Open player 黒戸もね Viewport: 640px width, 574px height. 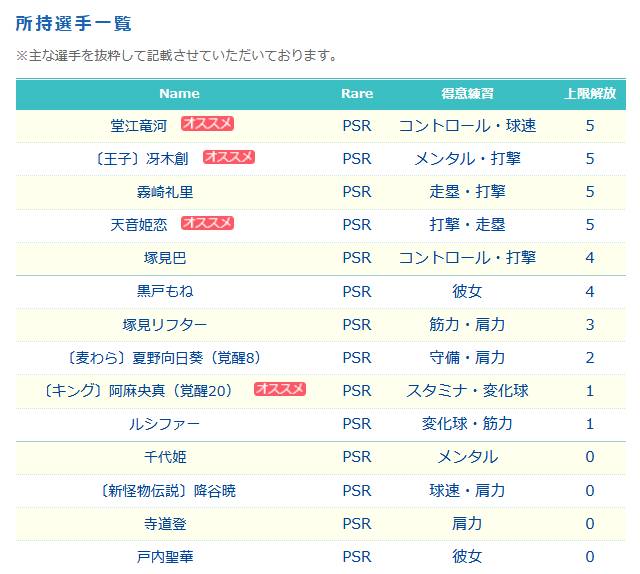[x=165, y=291]
